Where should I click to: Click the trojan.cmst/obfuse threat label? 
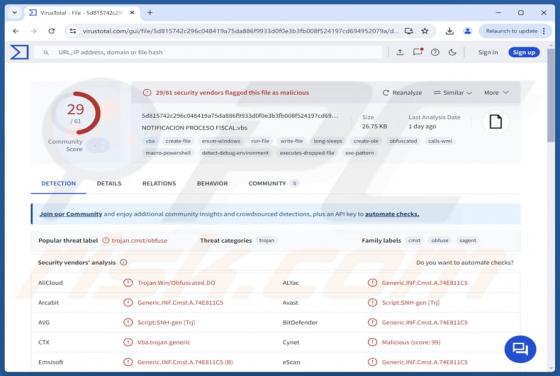pyautogui.click(x=139, y=241)
